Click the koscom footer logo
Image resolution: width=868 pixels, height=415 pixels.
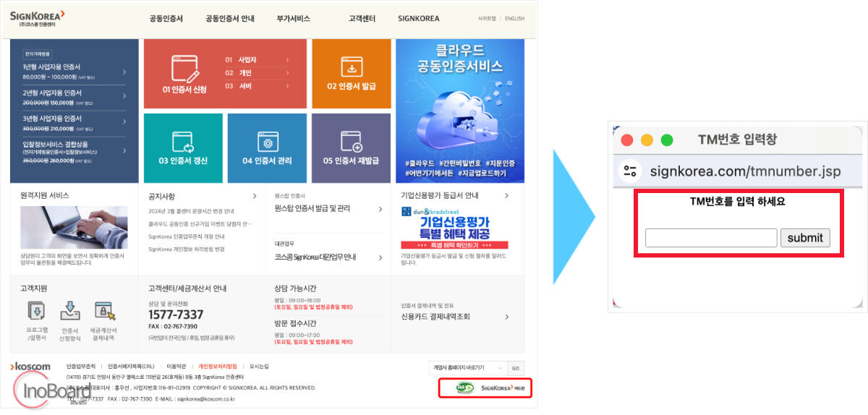coord(30,367)
